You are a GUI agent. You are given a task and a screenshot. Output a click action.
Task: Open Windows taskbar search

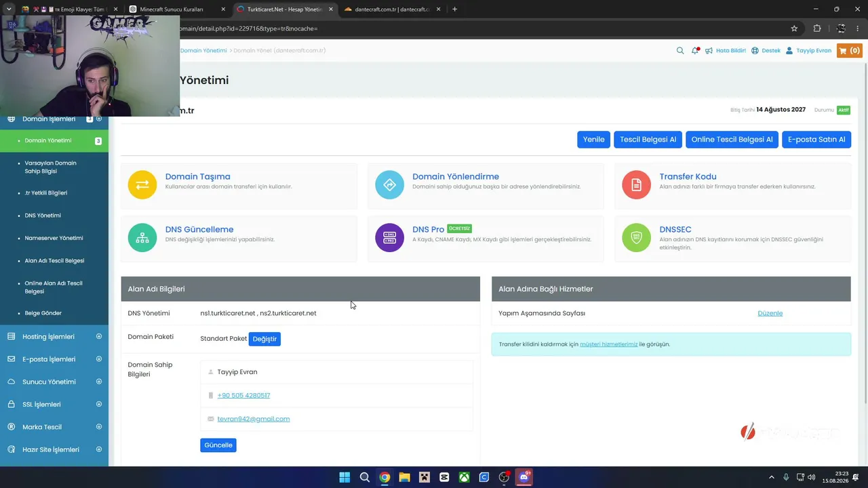pyautogui.click(x=365, y=477)
